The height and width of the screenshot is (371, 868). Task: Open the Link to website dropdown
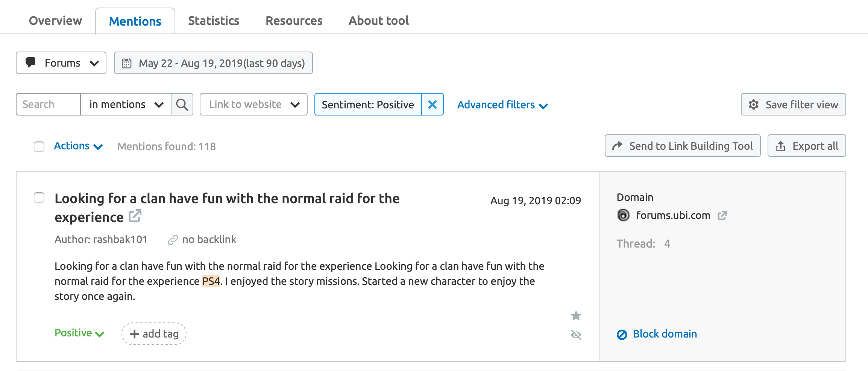(x=253, y=104)
